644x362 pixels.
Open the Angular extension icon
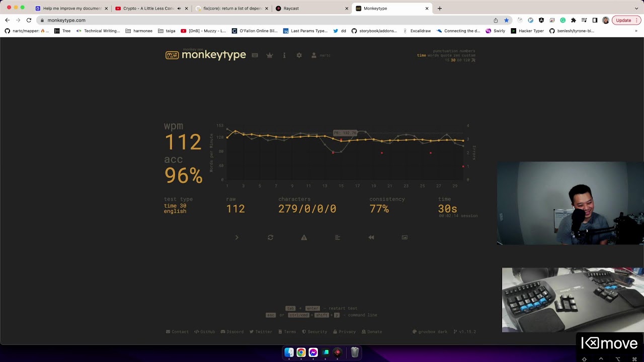pos(541,20)
